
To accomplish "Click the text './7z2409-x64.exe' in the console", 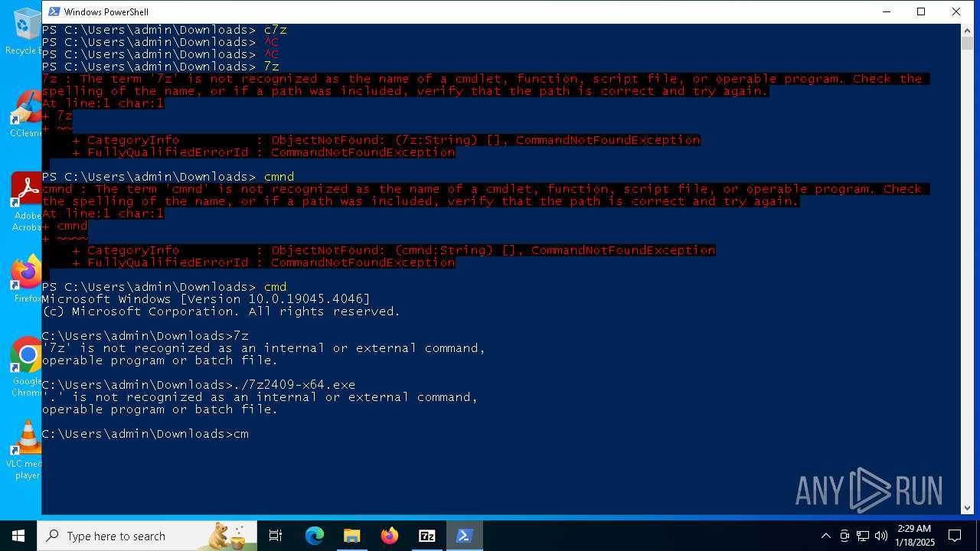I will pos(294,385).
